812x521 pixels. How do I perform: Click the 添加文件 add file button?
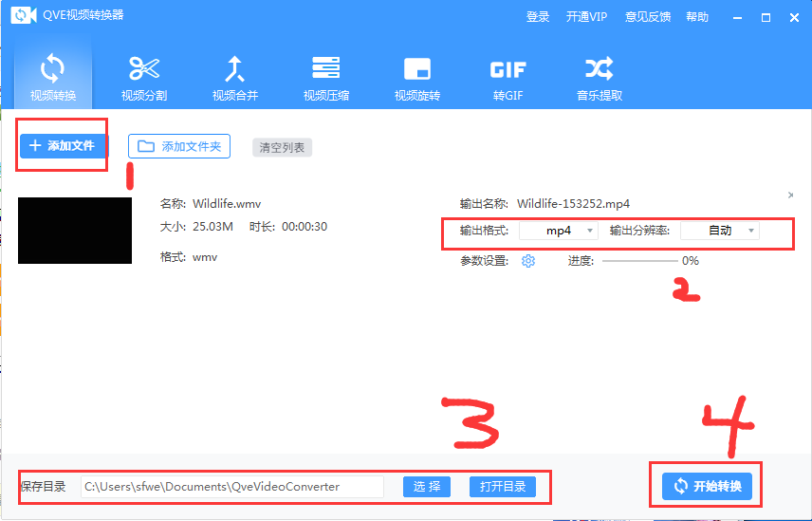click(64, 146)
